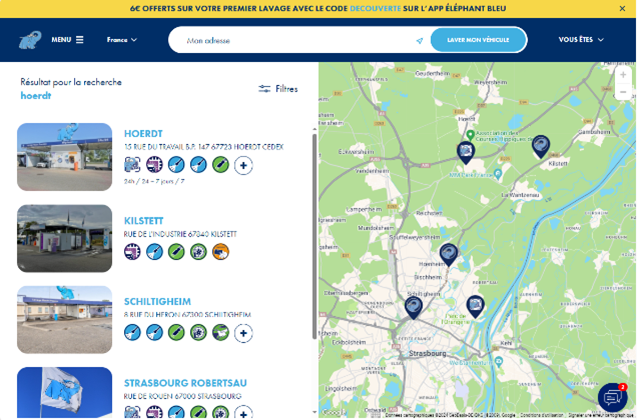Use the geolocation arrow icon in search bar
Screen dimensions: 637x420
420,41
